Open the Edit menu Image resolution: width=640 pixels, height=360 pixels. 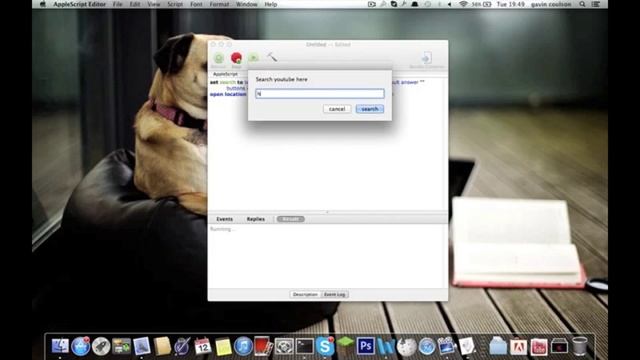pyautogui.click(x=135, y=4)
